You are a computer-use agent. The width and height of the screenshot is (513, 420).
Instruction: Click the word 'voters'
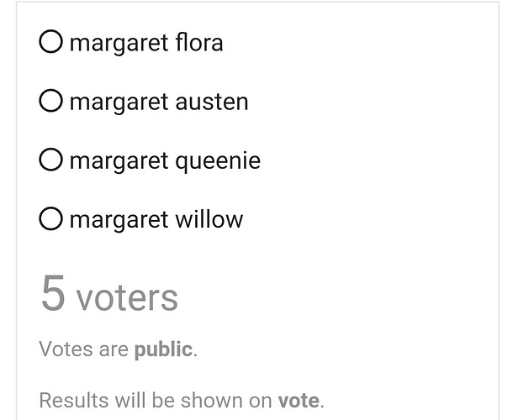click(x=127, y=298)
